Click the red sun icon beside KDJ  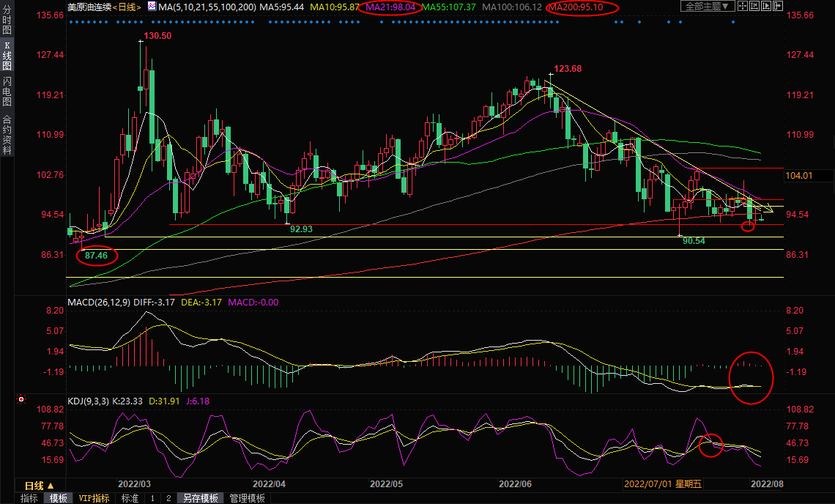point(21,400)
